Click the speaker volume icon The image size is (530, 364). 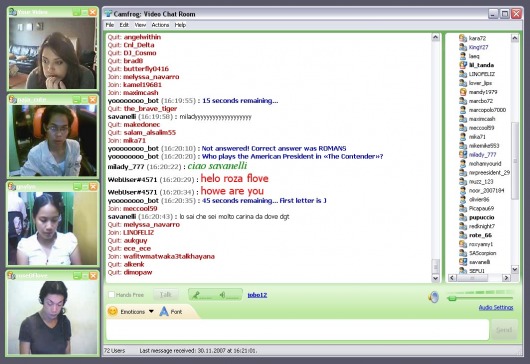pos(434,297)
